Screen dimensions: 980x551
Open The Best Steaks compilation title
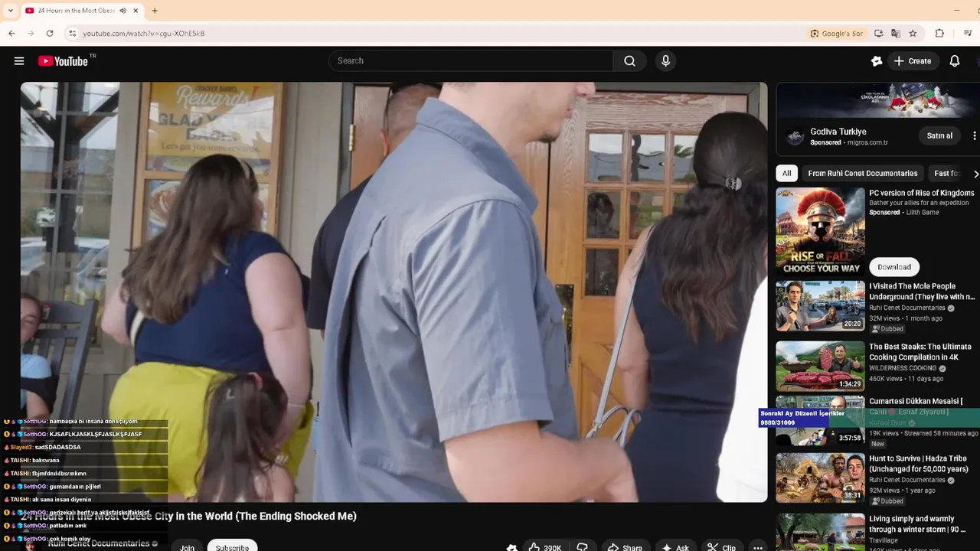920,352
